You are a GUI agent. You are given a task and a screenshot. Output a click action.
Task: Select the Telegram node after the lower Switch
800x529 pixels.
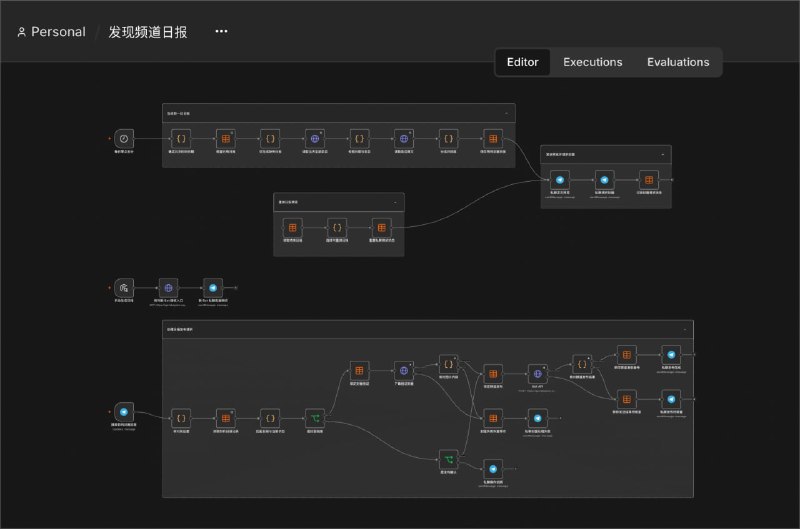(x=493, y=469)
